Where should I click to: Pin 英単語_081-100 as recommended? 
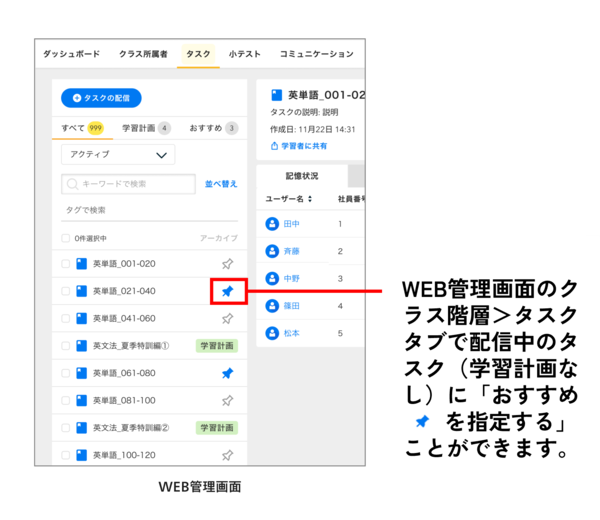point(227,400)
